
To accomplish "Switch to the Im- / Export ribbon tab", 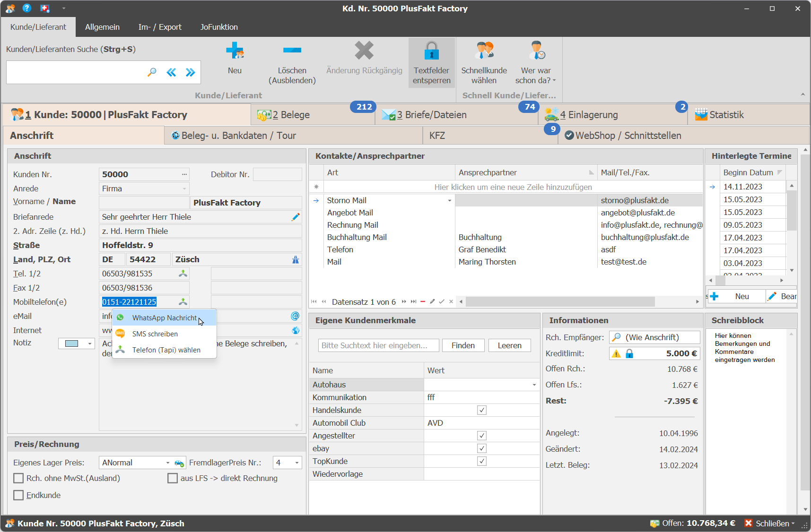I will [x=160, y=27].
